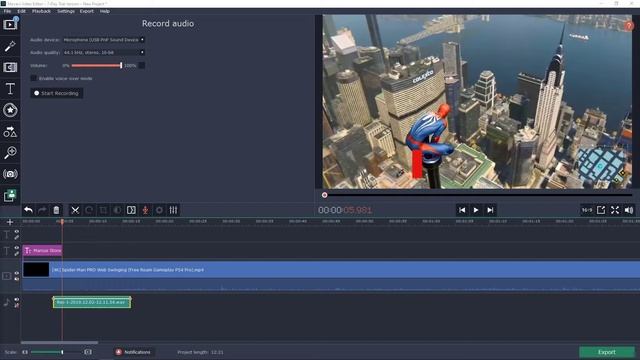Open the Audio device dropdown
Screen dimensions: 640x360
[x=103, y=40]
